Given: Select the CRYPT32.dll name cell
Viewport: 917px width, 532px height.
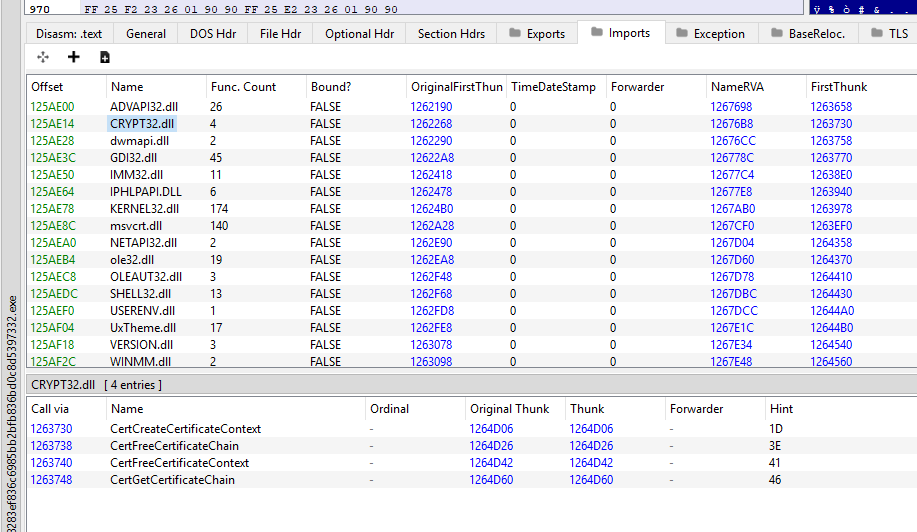Looking at the screenshot, I should click(x=142, y=124).
